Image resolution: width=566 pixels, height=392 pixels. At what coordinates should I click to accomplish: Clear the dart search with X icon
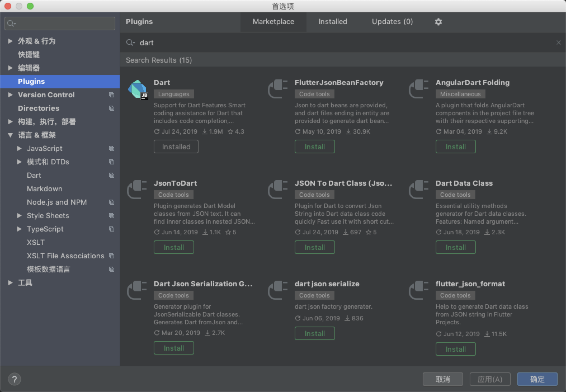[x=558, y=42]
